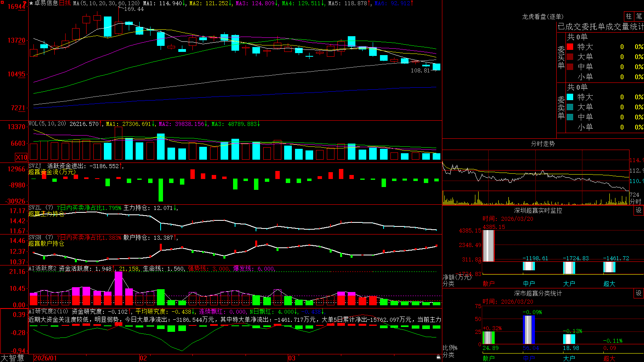The image size is (644, 362).
Task: Click the 主力持仓: 12.071 value
Action: click(149, 208)
